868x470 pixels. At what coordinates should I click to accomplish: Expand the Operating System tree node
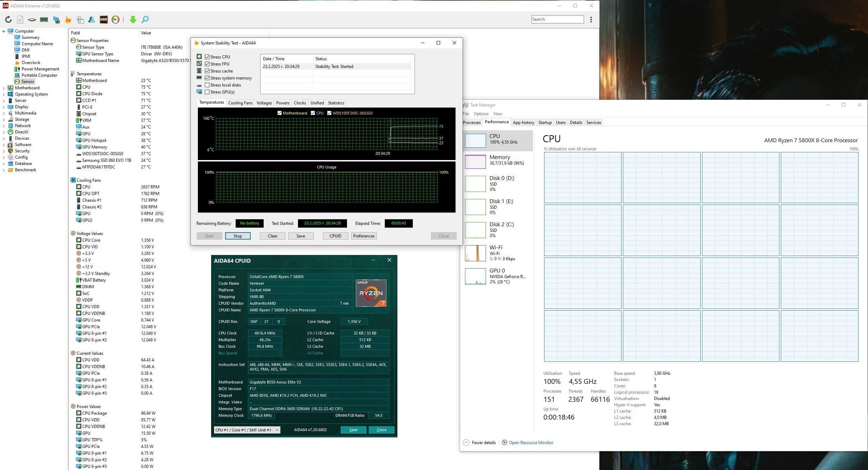pyautogui.click(x=4, y=94)
